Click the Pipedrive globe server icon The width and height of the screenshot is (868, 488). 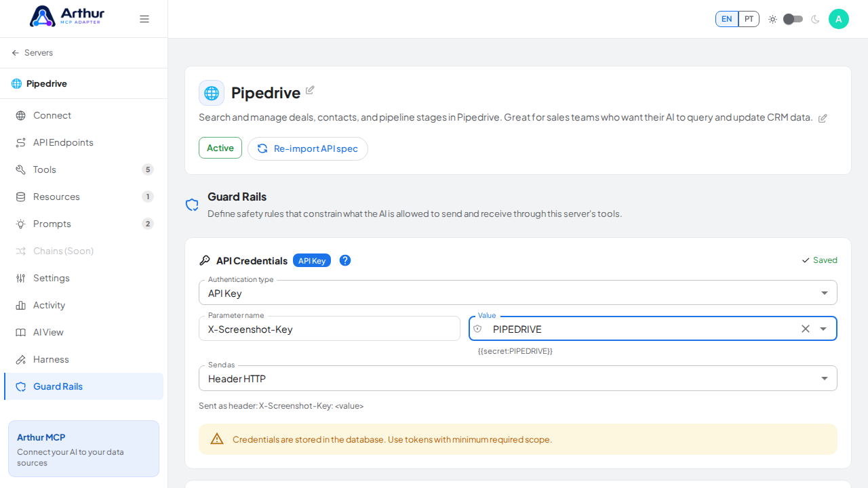pyautogui.click(x=212, y=93)
